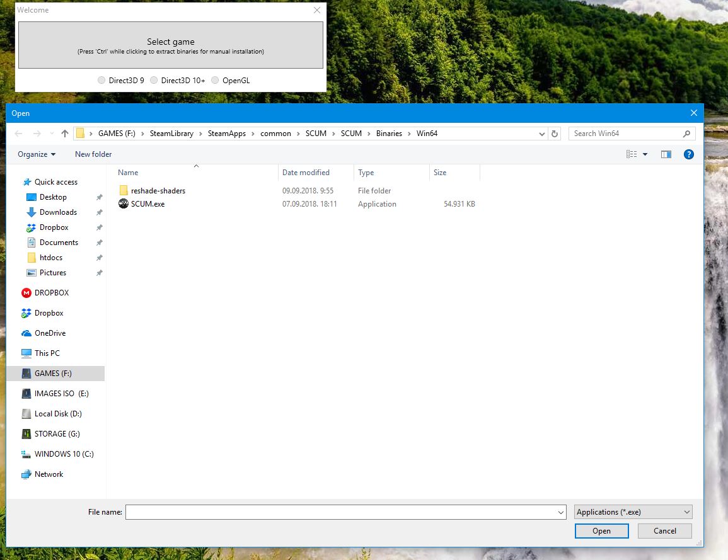Screen dimensions: 728x560
Task: Click the Open button
Action: (602, 531)
